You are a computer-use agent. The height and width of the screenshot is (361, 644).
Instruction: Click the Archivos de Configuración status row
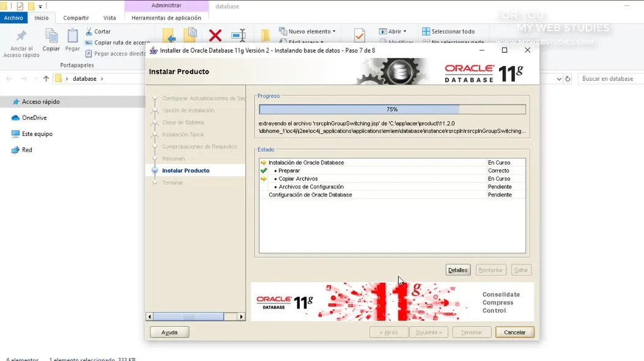[x=392, y=187]
